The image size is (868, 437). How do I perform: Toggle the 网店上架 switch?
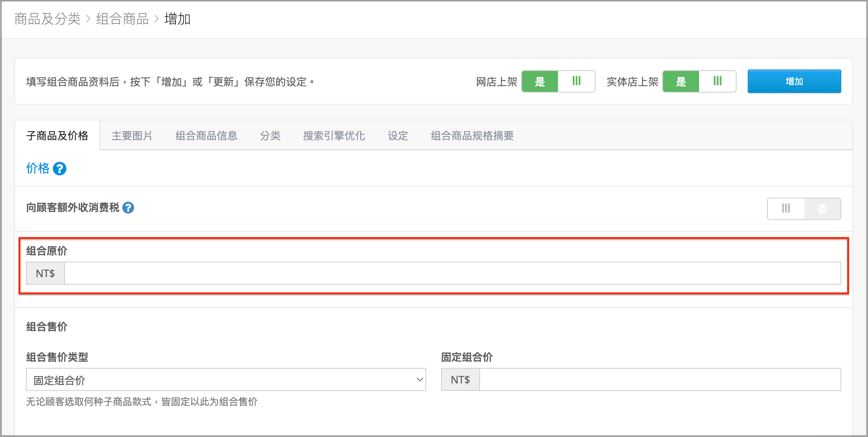tap(558, 81)
